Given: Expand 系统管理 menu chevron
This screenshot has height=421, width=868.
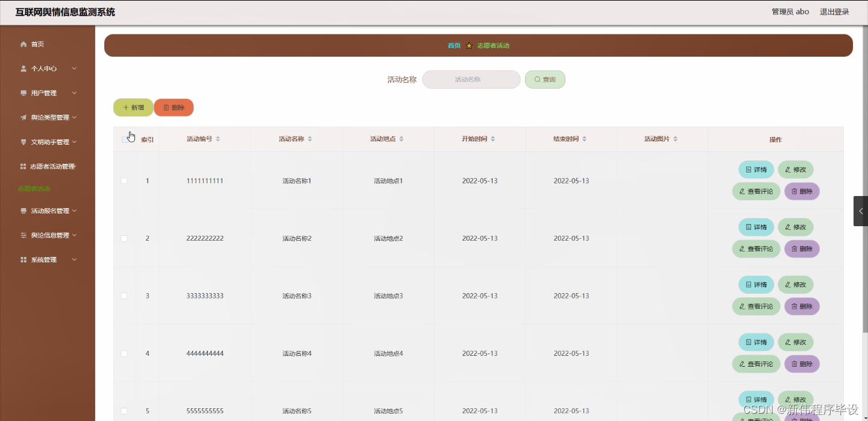Looking at the screenshot, I should (x=74, y=260).
